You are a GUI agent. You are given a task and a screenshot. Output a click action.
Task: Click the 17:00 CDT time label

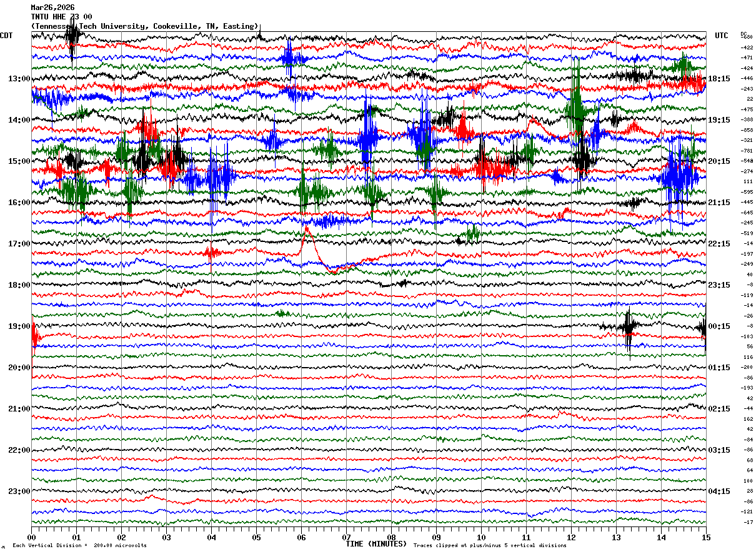pos(19,244)
